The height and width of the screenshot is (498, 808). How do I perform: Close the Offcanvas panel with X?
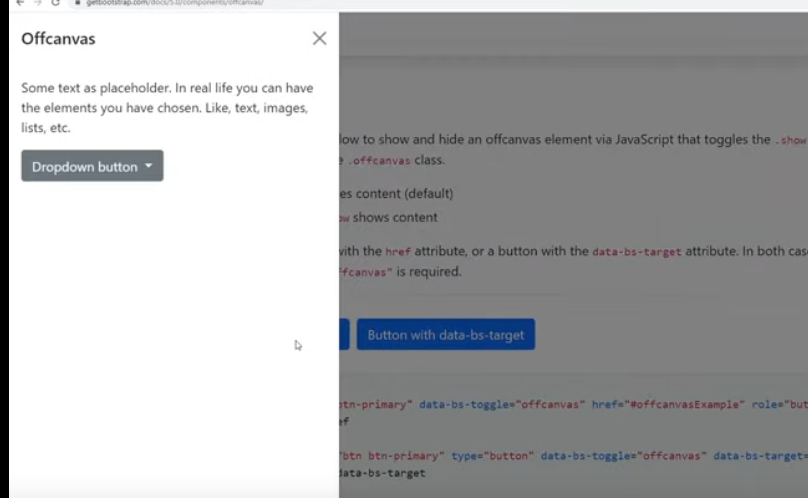(x=319, y=38)
